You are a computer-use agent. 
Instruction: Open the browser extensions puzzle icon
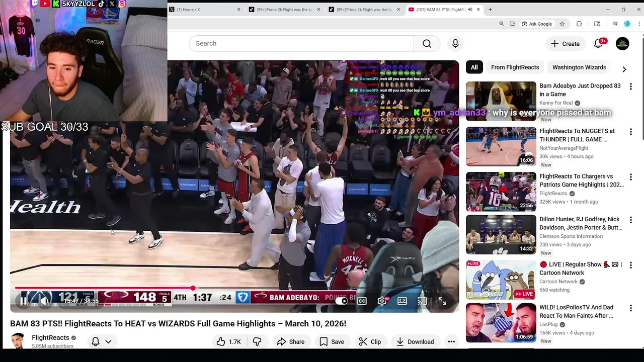[x=579, y=24]
